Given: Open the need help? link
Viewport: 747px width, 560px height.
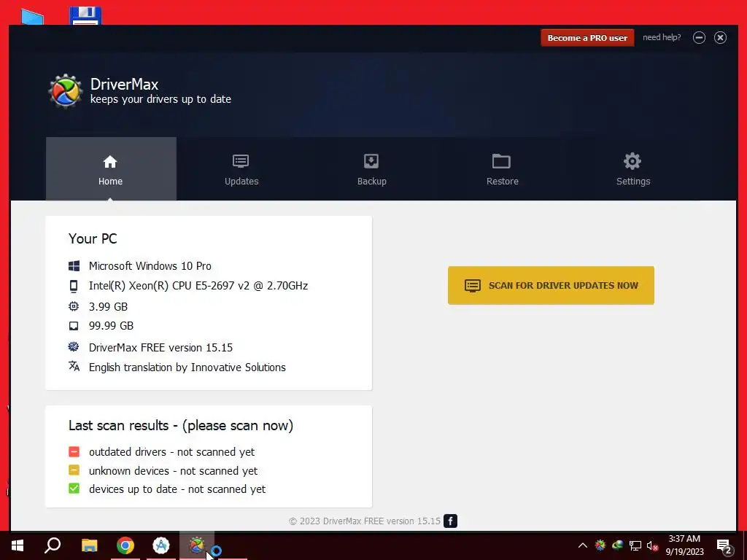Looking at the screenshot, I should click(x=662, y=37).
